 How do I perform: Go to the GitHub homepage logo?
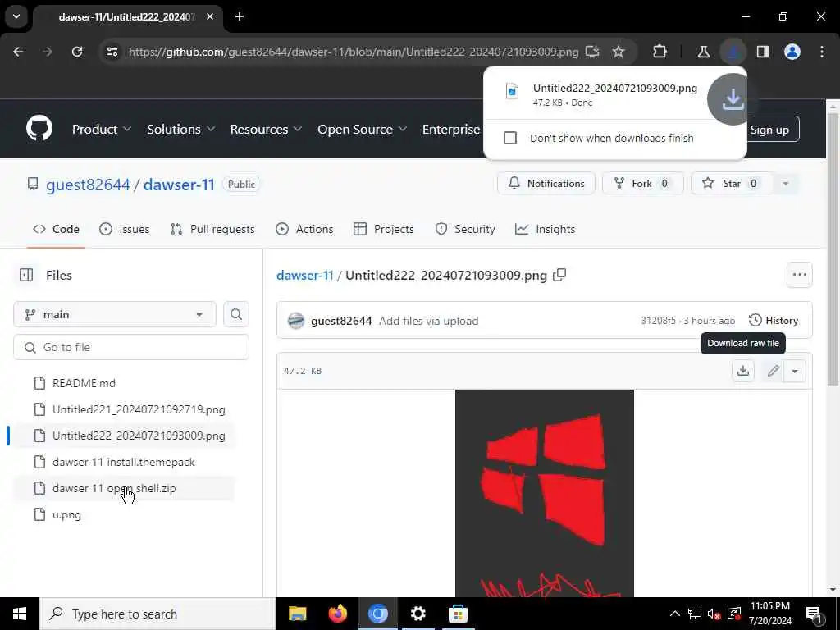click(x=39, y=129)
